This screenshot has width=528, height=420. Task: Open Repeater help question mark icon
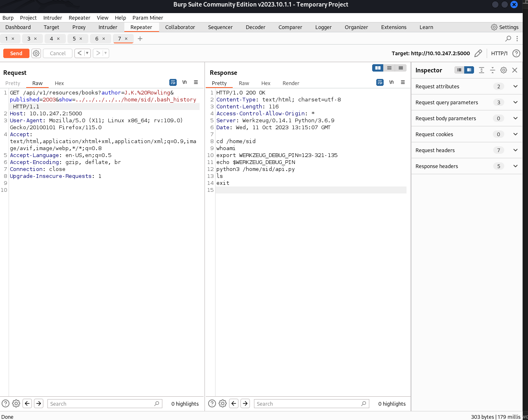pyautogui.click(x=517, y=54)
